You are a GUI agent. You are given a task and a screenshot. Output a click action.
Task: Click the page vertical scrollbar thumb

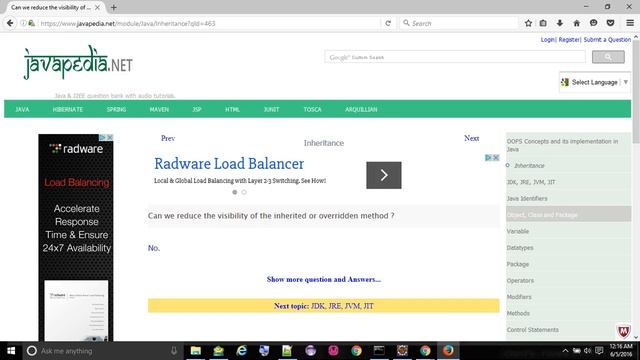pyautogui.click(x=636, y=92)
